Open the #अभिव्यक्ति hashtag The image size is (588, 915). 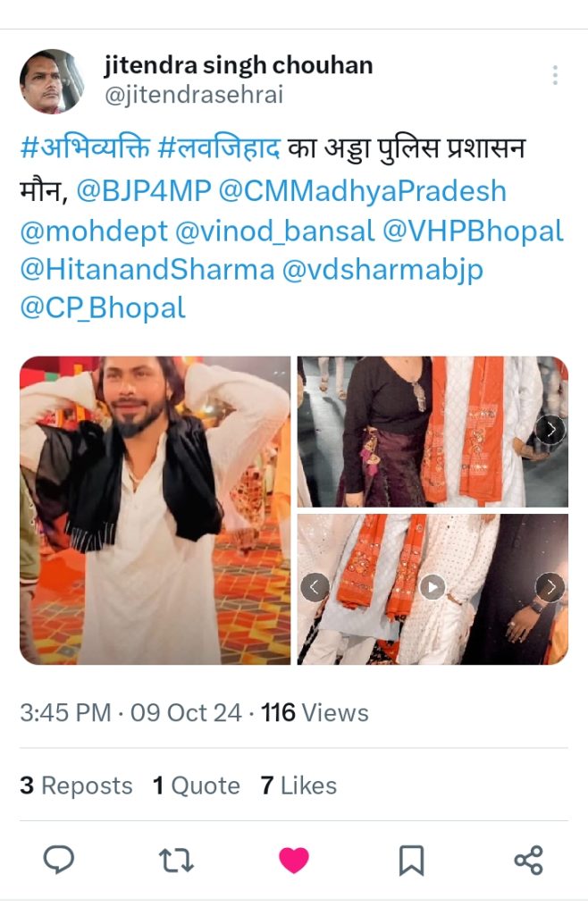pos(85,149)
